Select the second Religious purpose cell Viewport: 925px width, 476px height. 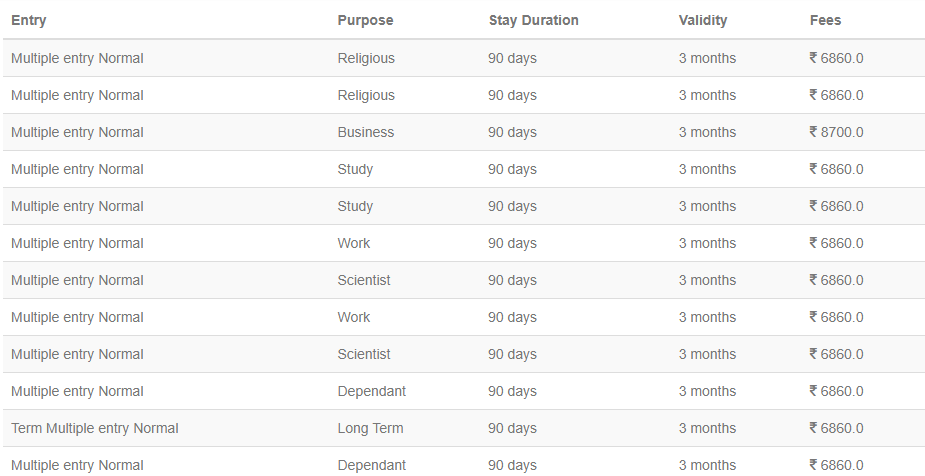(366, 96)
